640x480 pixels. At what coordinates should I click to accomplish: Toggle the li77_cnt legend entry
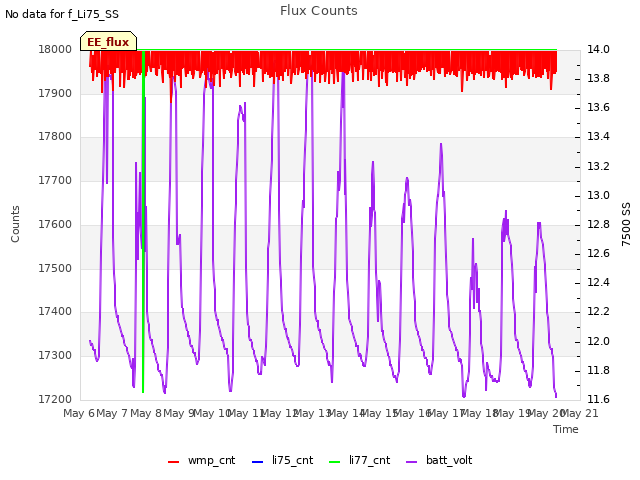360,460
